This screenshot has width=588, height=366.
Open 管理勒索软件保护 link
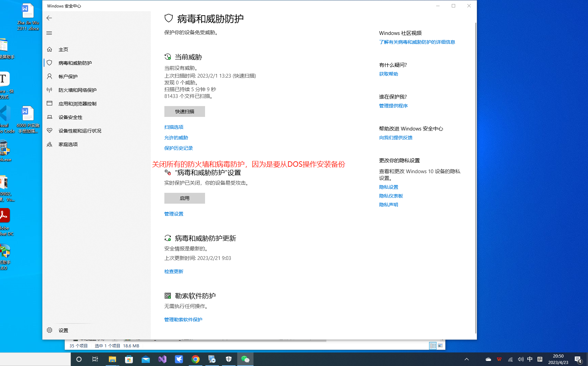[183, 320]
